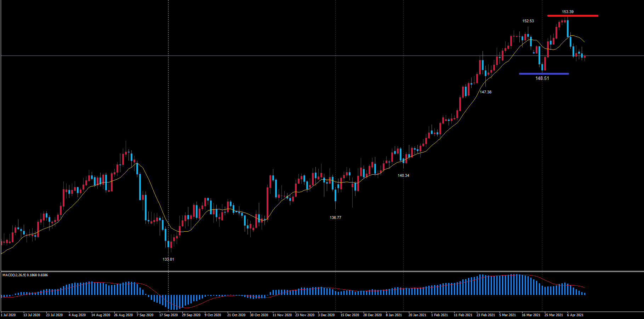
Task: Select the red resistance line at 153.39
Action: pos(572,16)
